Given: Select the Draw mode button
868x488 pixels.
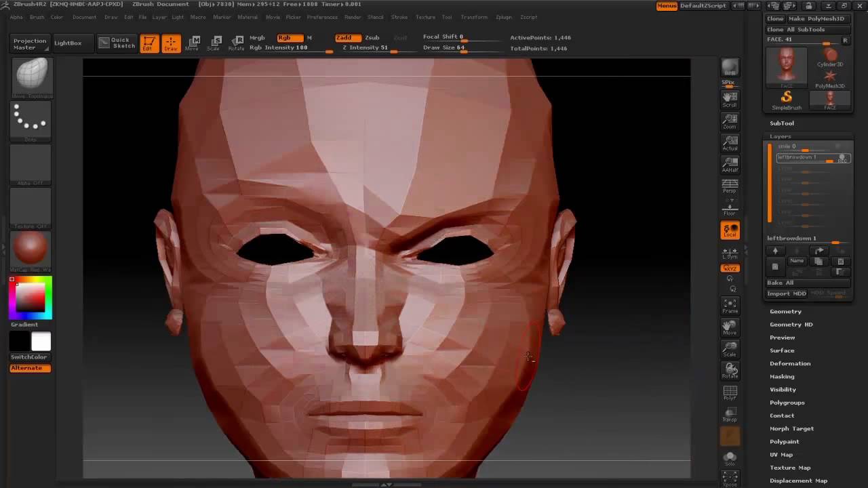Looking at the screenshot, I should (x=171, y=43).
